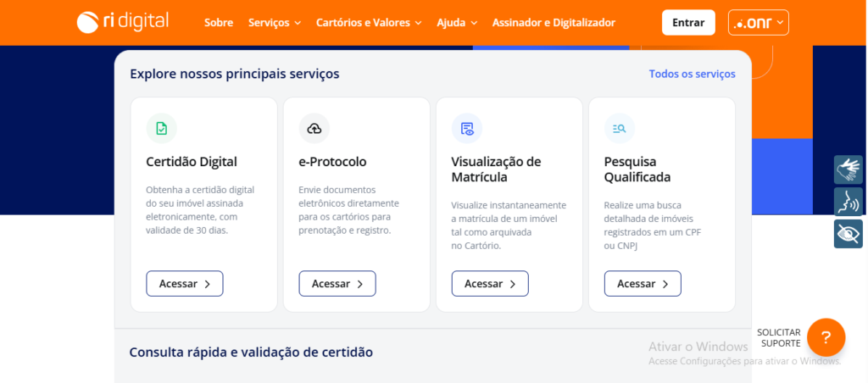
Task: Toggle the low vision contrast eye icon
Action: click(x=848, y=234)
